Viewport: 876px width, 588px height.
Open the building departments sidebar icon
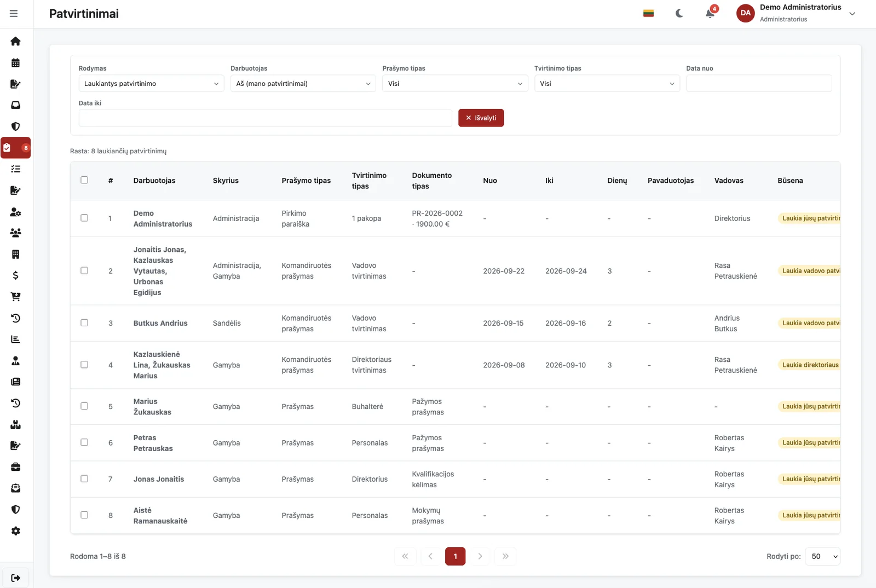coord(15,254)
